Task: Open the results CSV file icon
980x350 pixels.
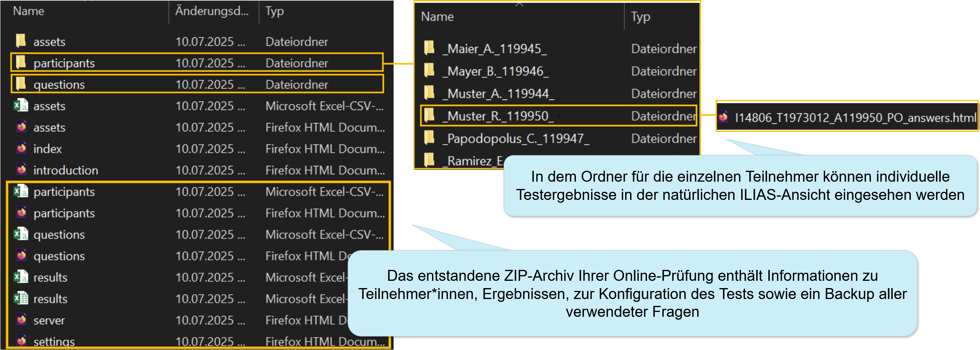Action: click(x=21, y=277)
